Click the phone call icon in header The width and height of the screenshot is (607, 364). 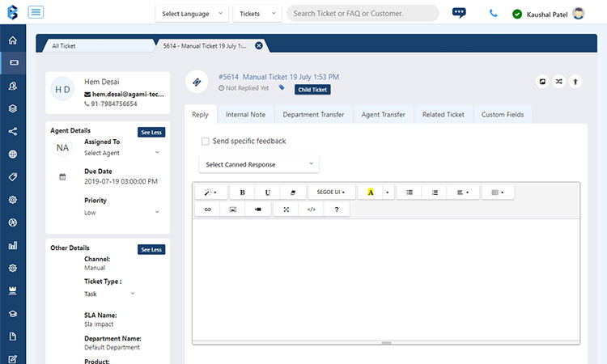click(493, 13)
